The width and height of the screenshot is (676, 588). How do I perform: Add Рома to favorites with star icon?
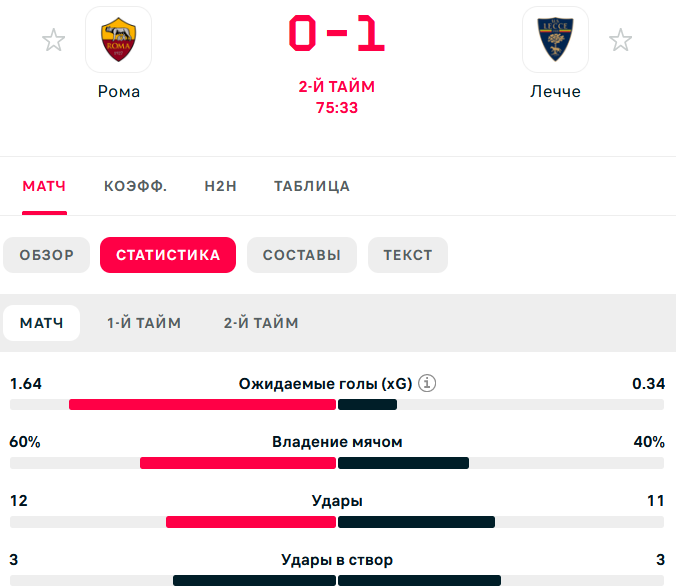[53, 40]
